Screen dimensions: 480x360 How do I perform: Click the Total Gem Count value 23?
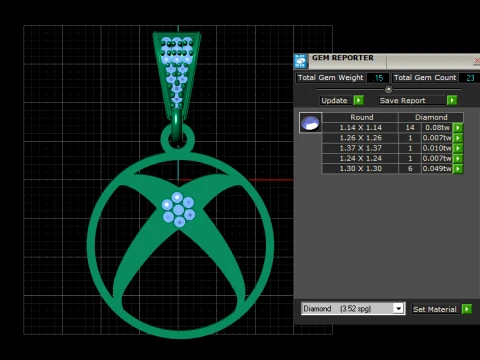pyautogui.click(x=470, y=78)
